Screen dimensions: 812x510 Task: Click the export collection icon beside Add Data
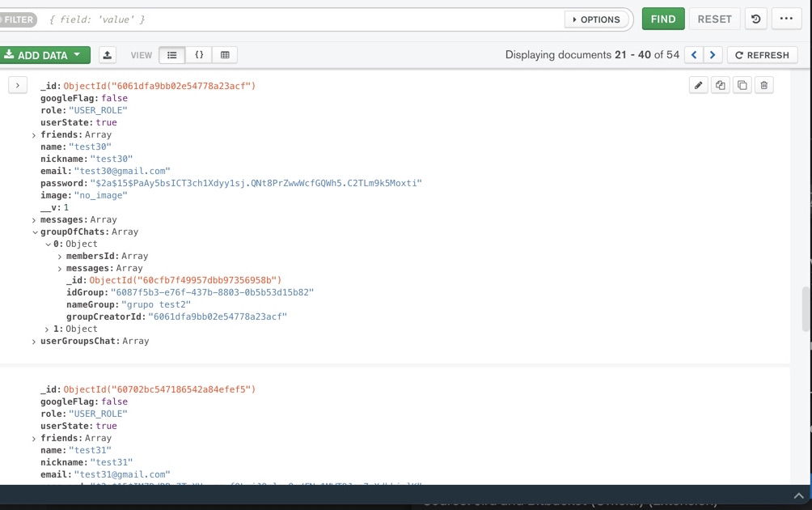point(107,55)
